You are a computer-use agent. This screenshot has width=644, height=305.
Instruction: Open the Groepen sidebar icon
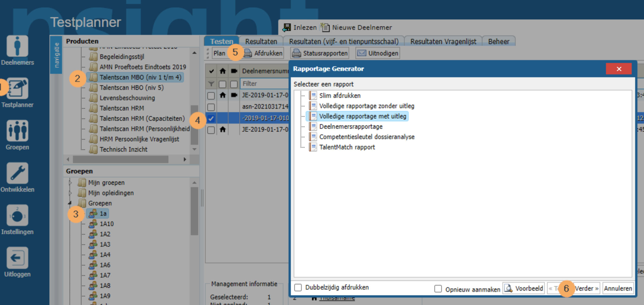(x=17, y=131)
